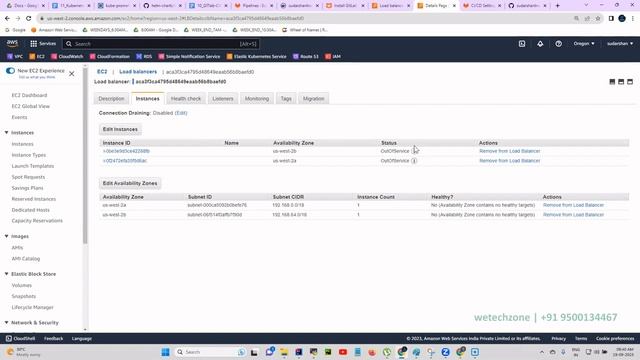Image resolution: width=640 pixels, height=360 pixels.
Task: Open Volumes in sidebar
Action: click(22, 285)
